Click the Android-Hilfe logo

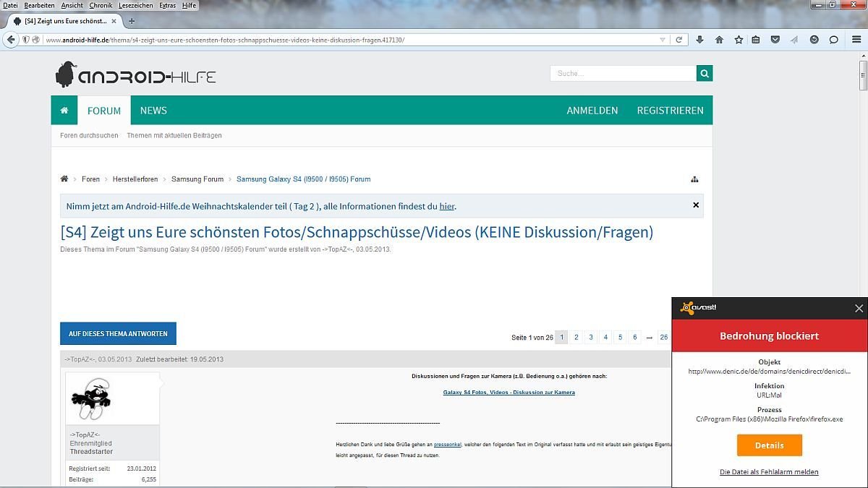point(135,74)
